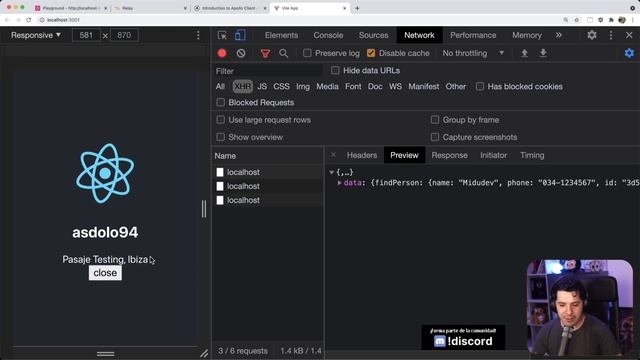This screenshot has height=360, width=640.
Task: Import HAR file upload icon
Action: point(524,53)
